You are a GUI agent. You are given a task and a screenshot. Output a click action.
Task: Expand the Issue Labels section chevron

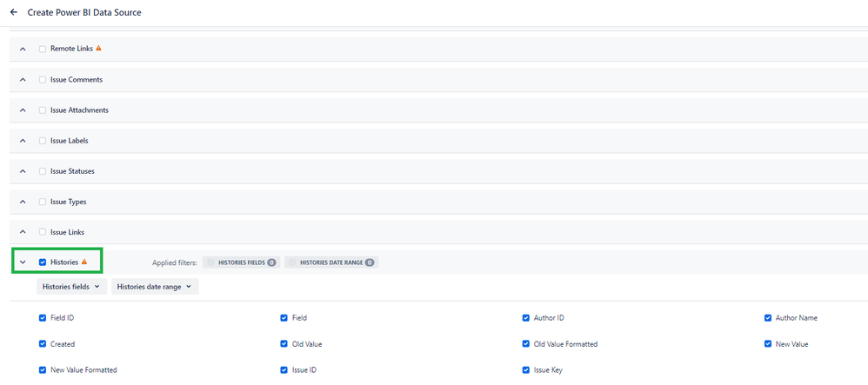click(x=23, y=141)
